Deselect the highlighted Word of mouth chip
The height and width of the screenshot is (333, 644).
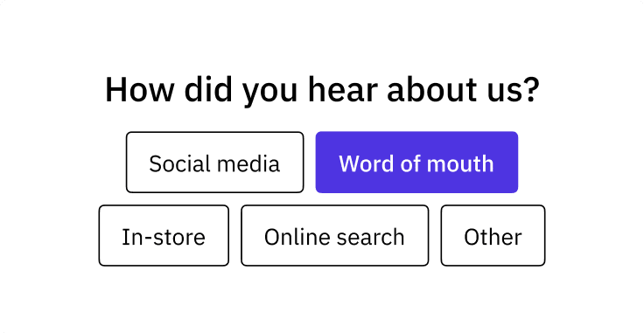416,162
